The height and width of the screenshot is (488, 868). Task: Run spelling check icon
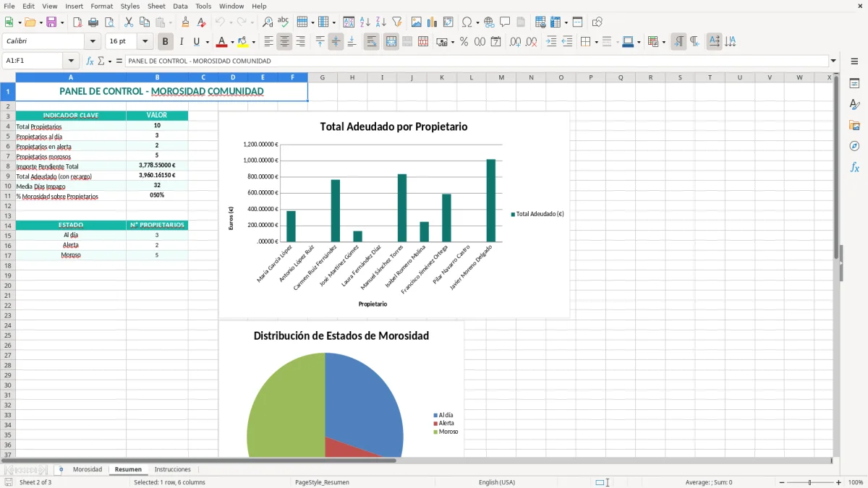[284, 22]
